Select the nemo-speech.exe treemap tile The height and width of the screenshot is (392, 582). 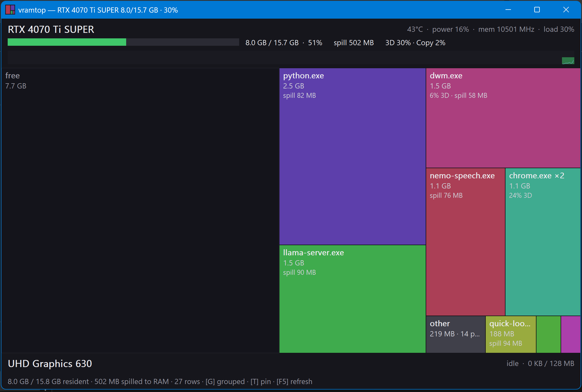[465, 242]
